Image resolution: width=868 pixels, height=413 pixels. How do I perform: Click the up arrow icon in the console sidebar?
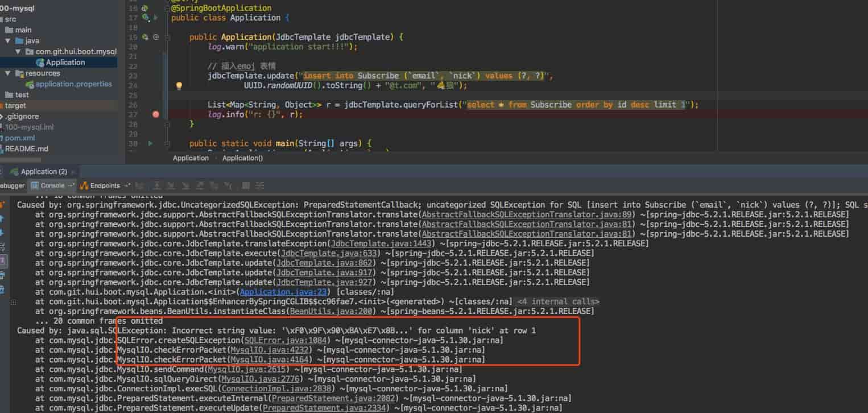point(2,218)
